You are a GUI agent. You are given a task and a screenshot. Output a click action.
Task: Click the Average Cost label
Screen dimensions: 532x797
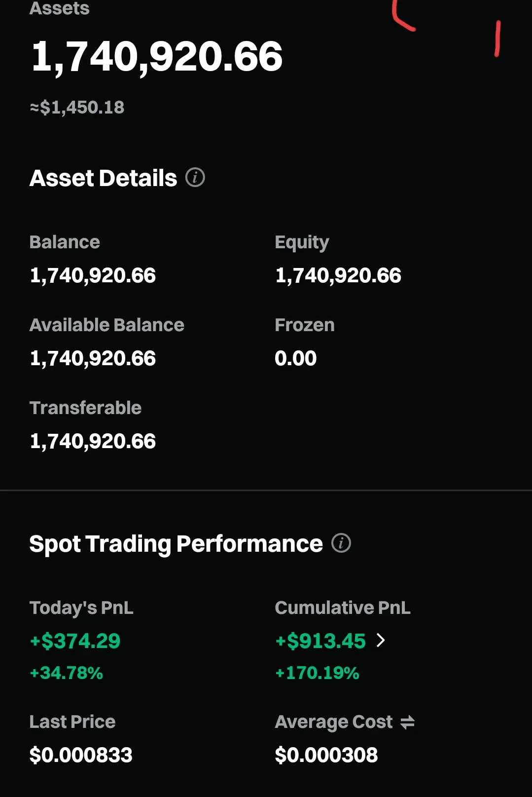click(334, 722)
